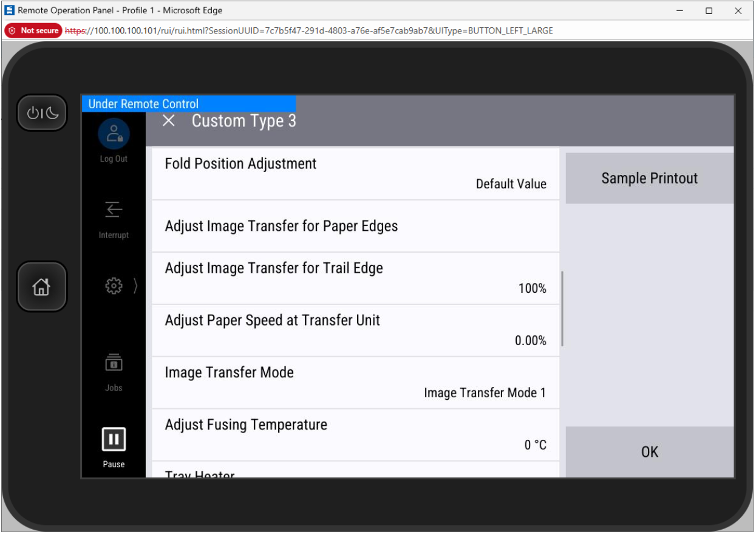756x534 pixels.
Task: Open Fold Position Adjustment setting
Action: click(355, 174)
